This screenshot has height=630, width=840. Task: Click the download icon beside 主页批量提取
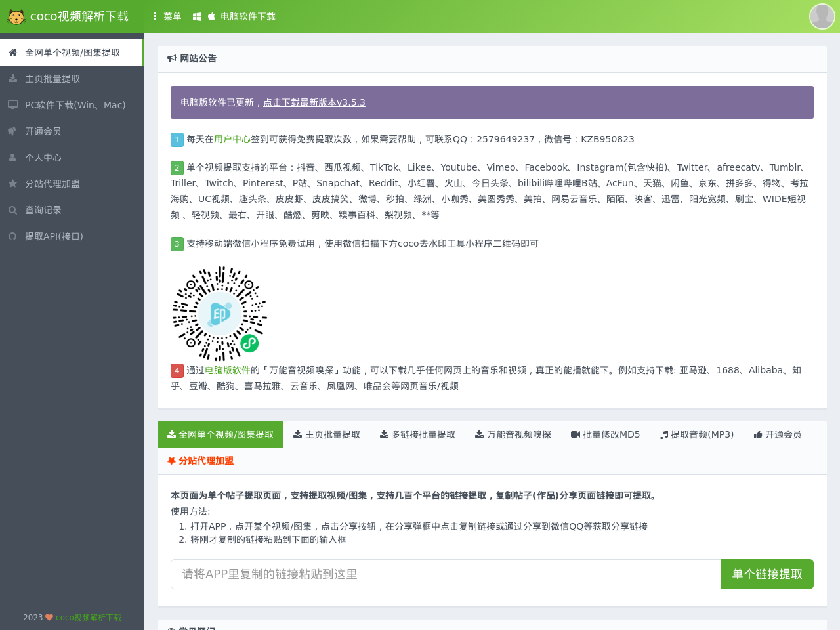[12, 79]
